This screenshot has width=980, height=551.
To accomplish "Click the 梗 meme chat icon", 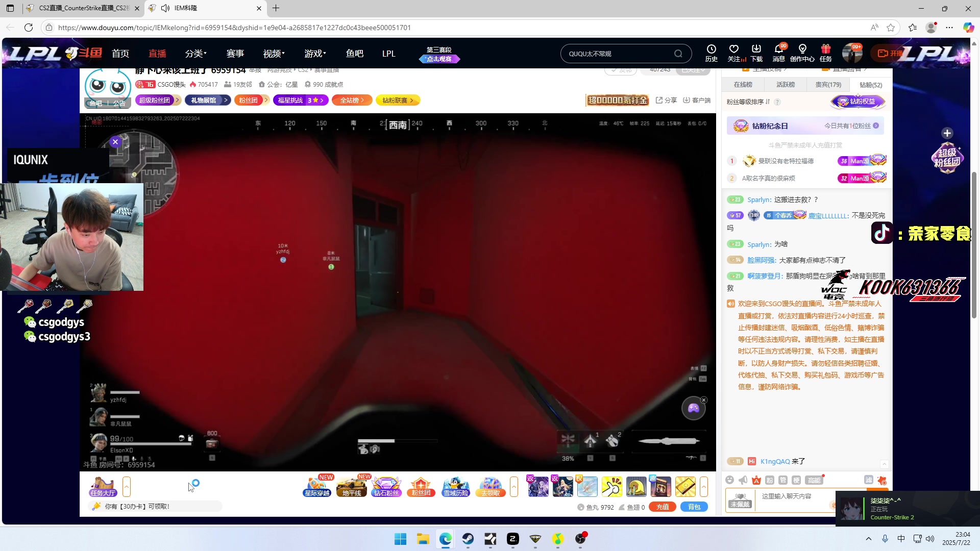I will [x=796, y=480].
